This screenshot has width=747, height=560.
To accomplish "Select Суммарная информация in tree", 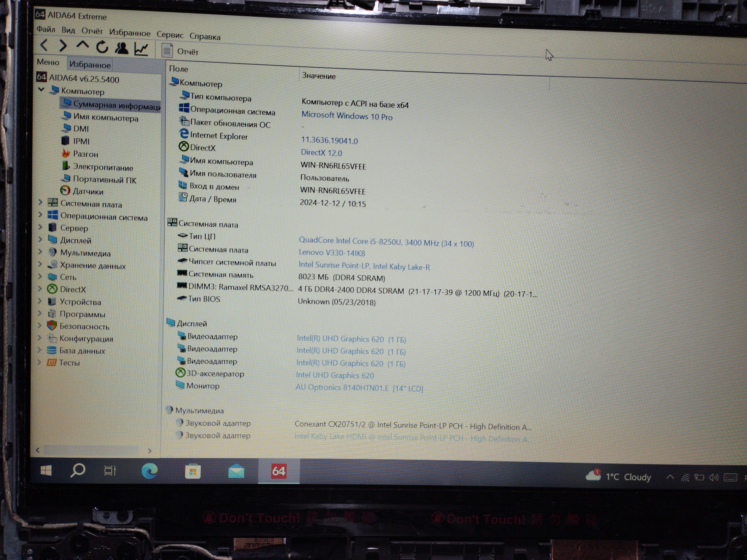I will (111, 105).
